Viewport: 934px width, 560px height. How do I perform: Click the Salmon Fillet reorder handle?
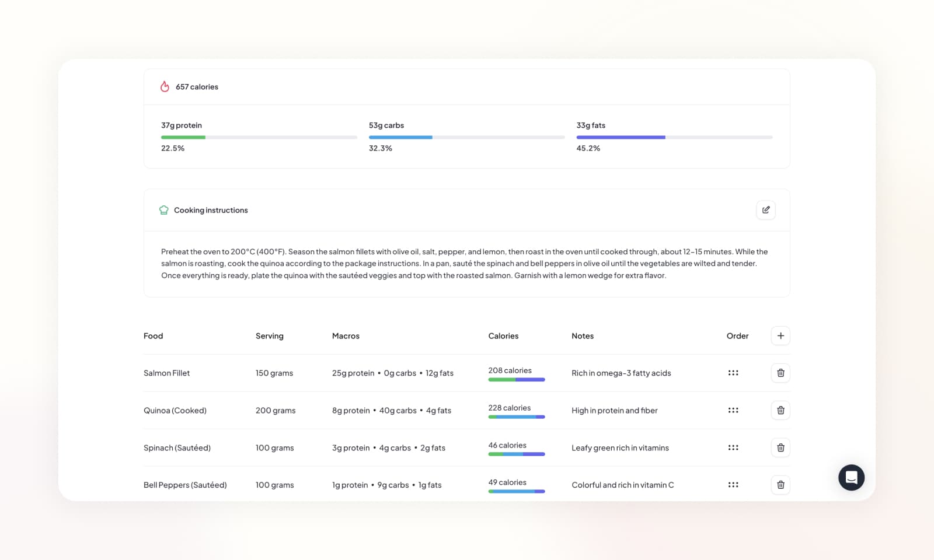point(733,373)
